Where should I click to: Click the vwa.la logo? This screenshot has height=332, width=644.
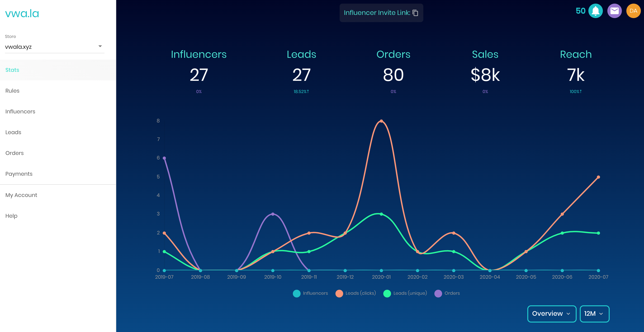[22, 14]
